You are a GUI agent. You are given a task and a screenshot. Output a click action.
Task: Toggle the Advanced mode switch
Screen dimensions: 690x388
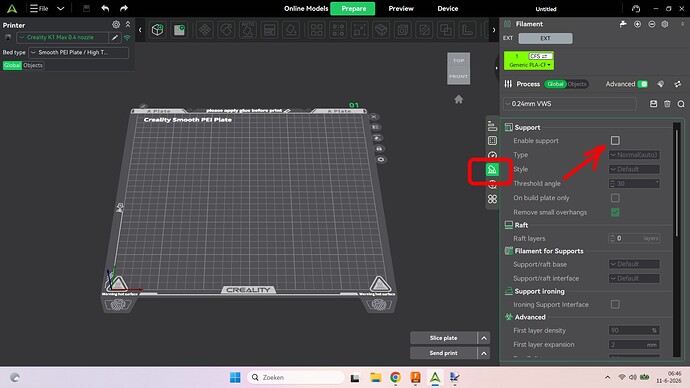pos(642,84)
